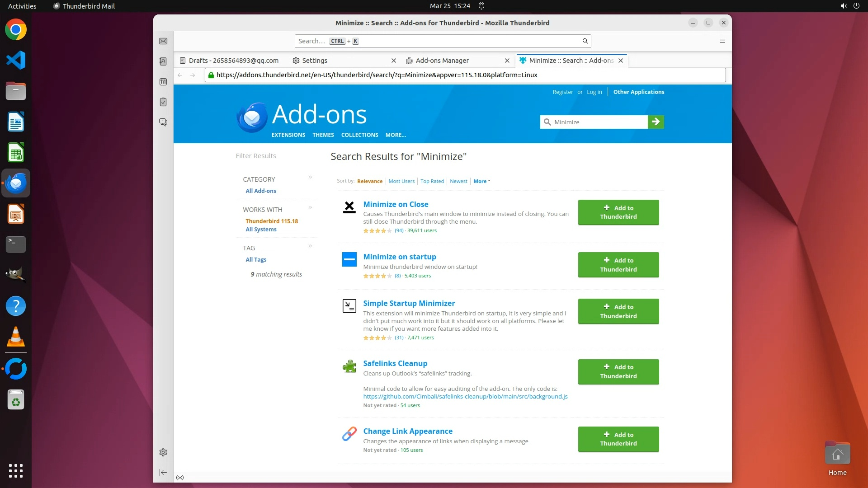This screenshot has width=868, height=488.
Task: Open the Chat space icon
Action: tap(163, 122)
